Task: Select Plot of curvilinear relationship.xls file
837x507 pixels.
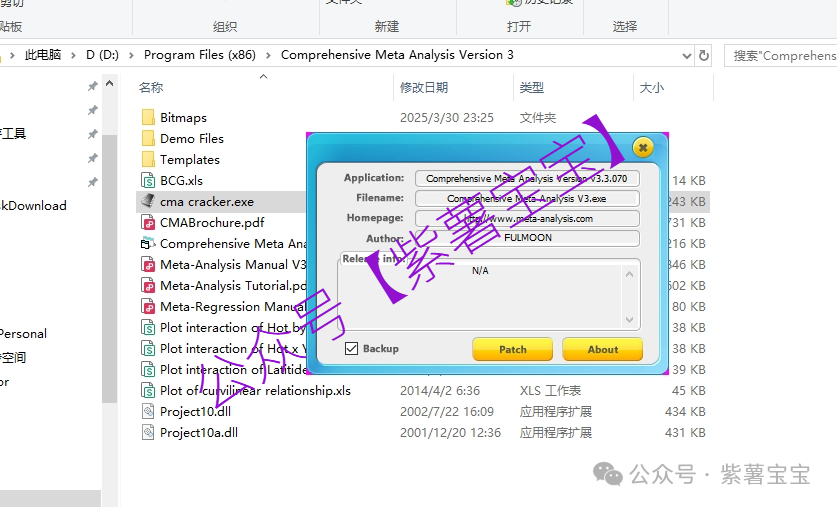Action: click(255, 390)
